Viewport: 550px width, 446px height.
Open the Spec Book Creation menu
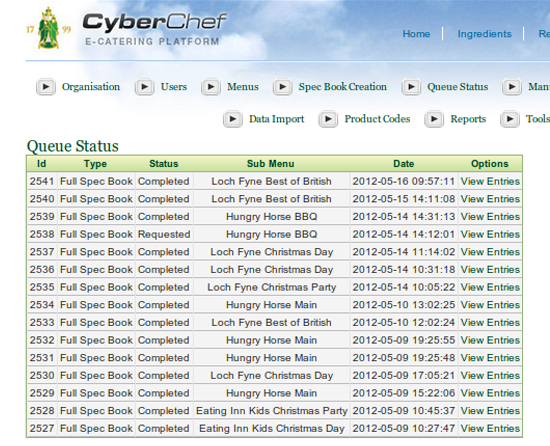tap(343, 87)
